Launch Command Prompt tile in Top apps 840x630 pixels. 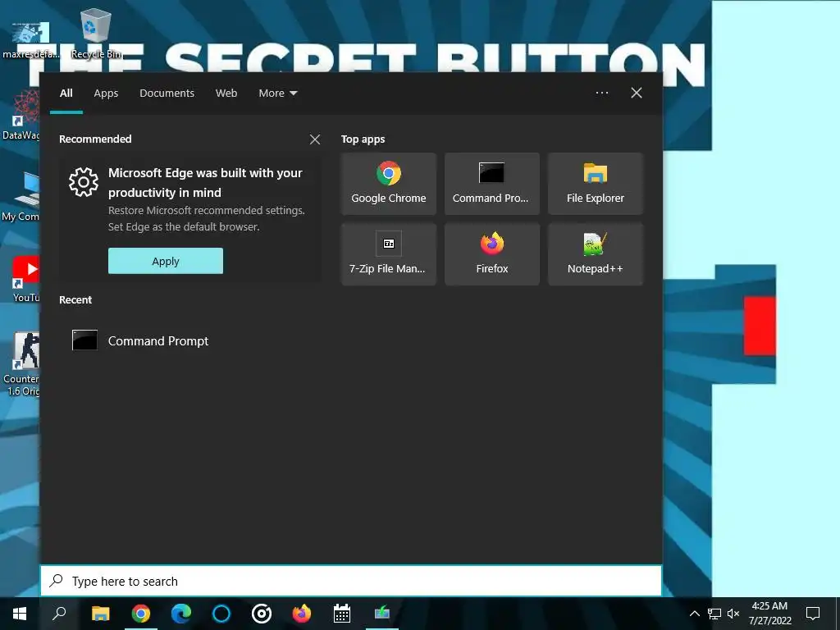[492, 184]
